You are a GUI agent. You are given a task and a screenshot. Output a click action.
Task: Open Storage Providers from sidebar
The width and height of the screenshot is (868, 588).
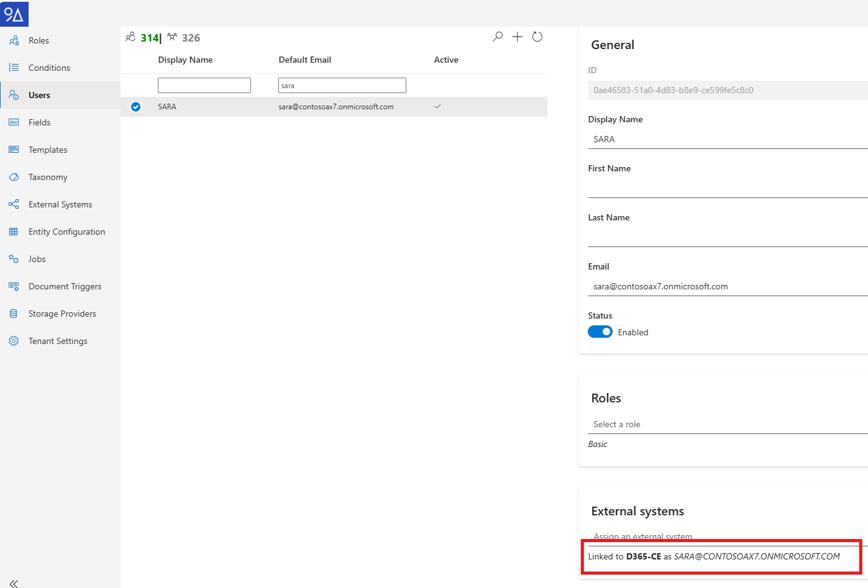coord(62,314)
